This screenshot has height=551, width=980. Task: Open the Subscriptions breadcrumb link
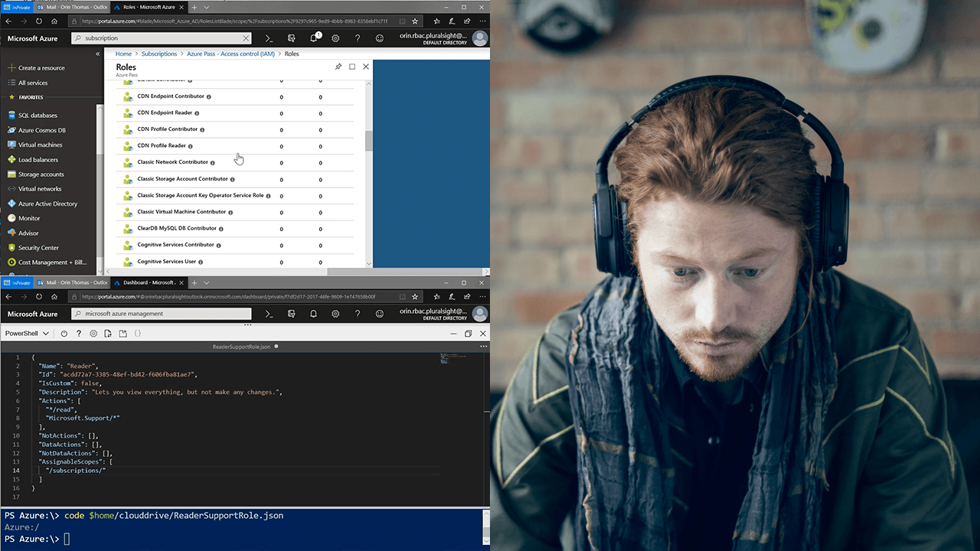[159, 54]
